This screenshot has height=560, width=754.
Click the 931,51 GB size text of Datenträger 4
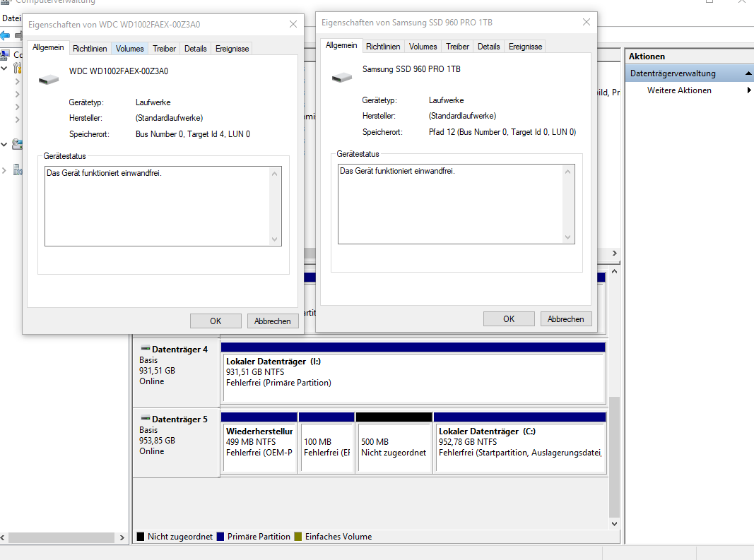click(158, 371)
